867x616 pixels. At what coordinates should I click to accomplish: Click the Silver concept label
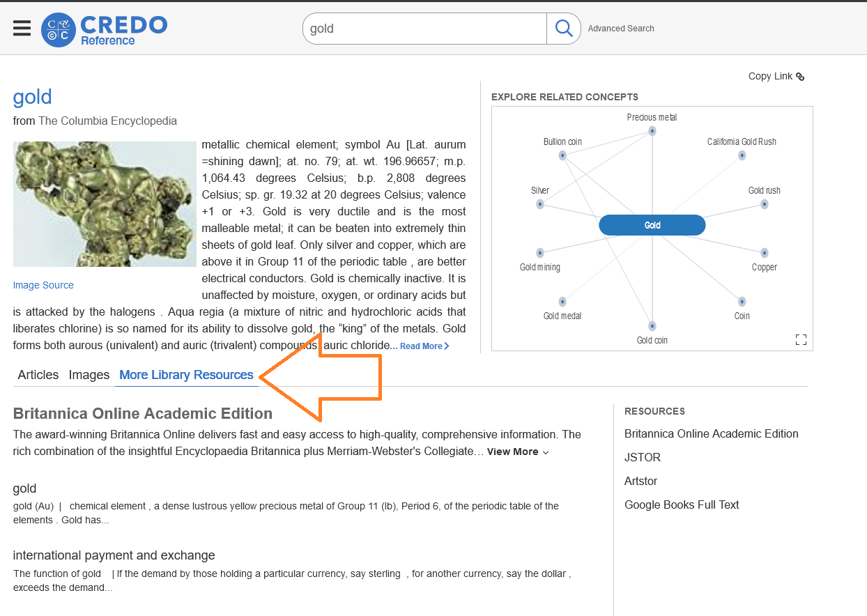pyautogui.click(x=540, y=190)
